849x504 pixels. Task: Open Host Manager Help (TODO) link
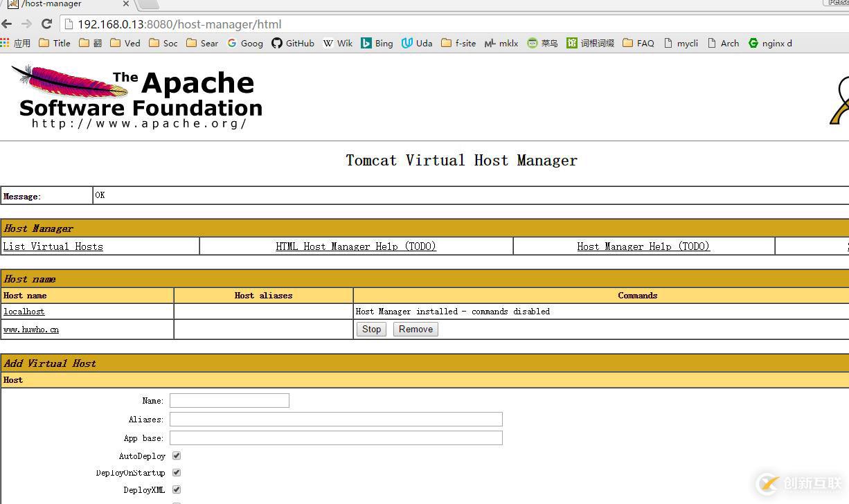click(643, 246)
